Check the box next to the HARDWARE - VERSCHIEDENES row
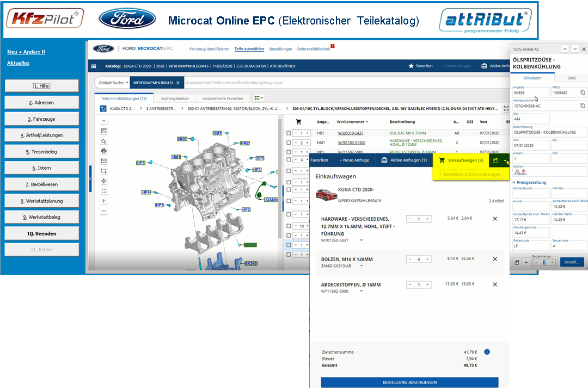Image resolution: width=588 pixels, height=390 pixels. 289,143
